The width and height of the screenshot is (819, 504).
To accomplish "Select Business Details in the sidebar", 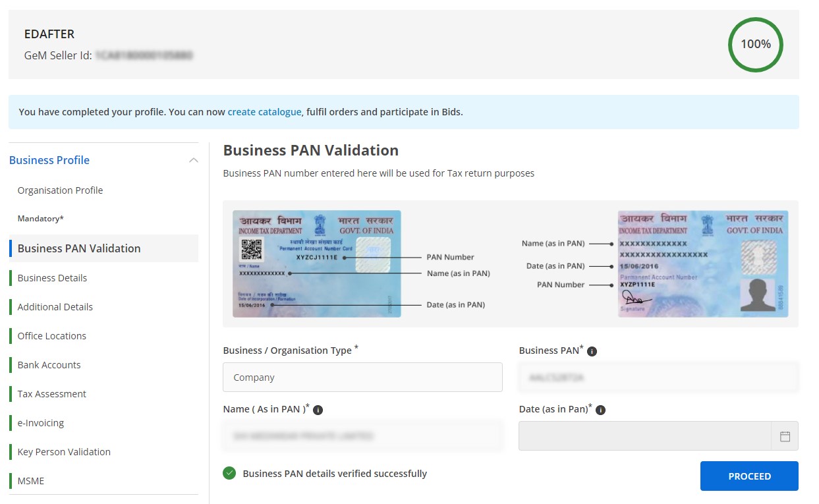I will 52,277.
